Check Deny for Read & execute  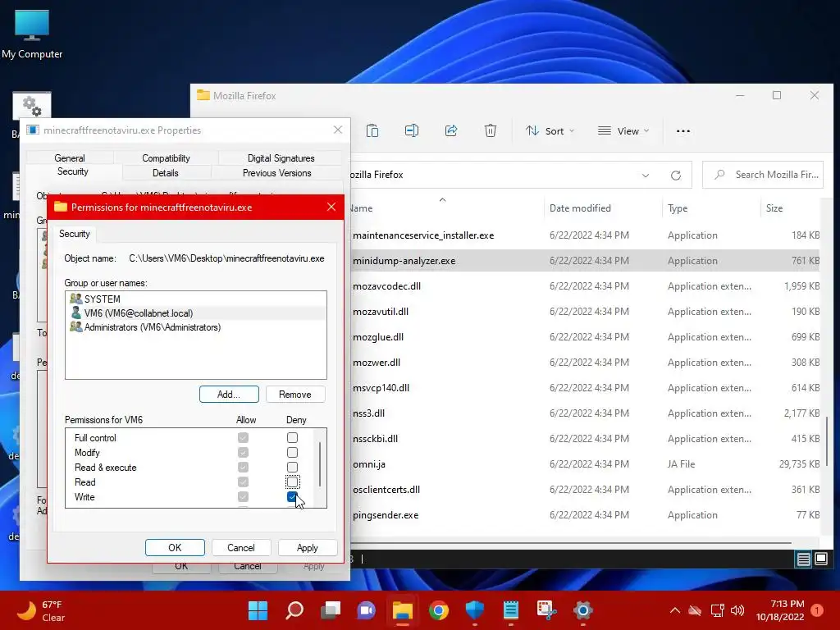click(x=292, y=467)
